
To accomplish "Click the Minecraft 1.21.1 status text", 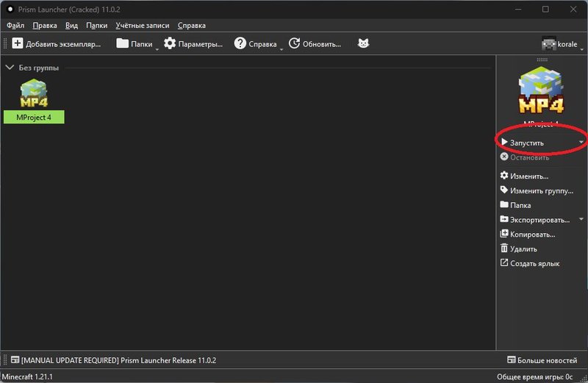I will coord(27,376).
